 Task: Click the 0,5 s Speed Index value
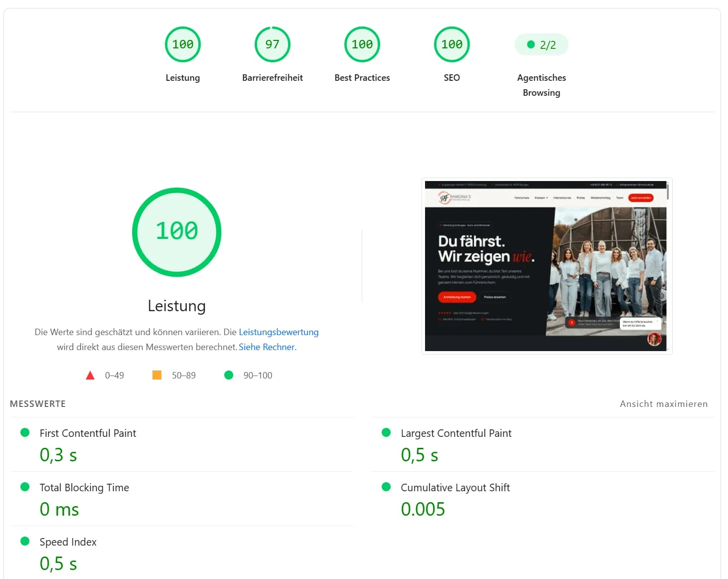click(58, 564)
